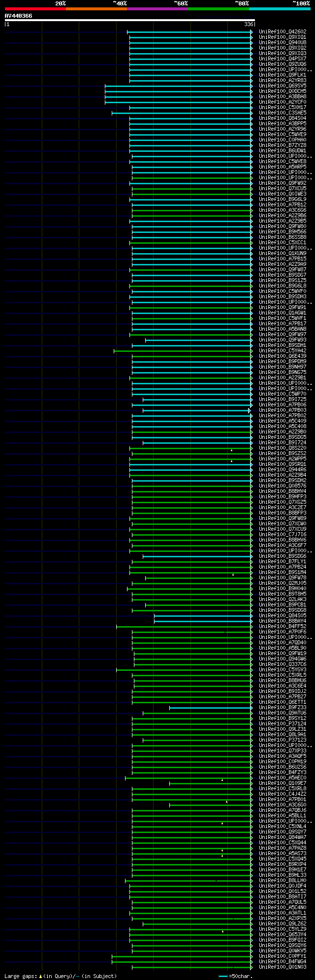Image resolution: width=315 pixels, height=980 pixels.
Task: Open hit UniRef100_Q9XIQ1
Action: click(x=283, y=37)
